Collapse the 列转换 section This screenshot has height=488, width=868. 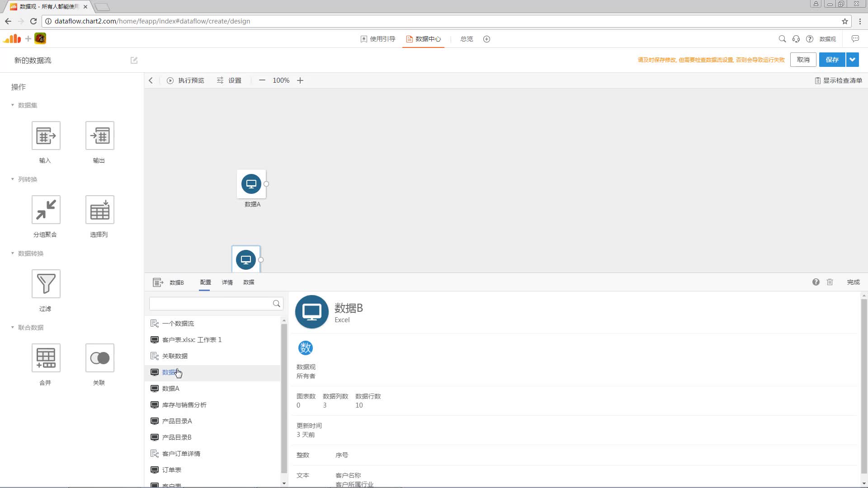[x=13, y=179]
